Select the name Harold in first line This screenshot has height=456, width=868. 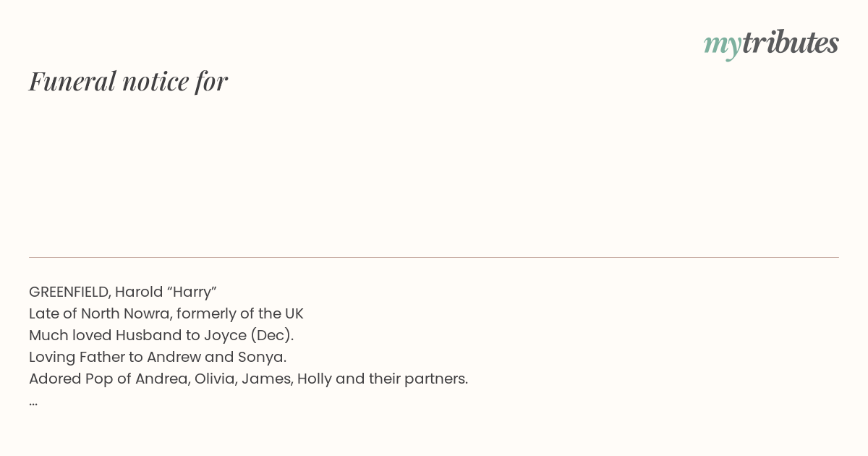[139, 292]
